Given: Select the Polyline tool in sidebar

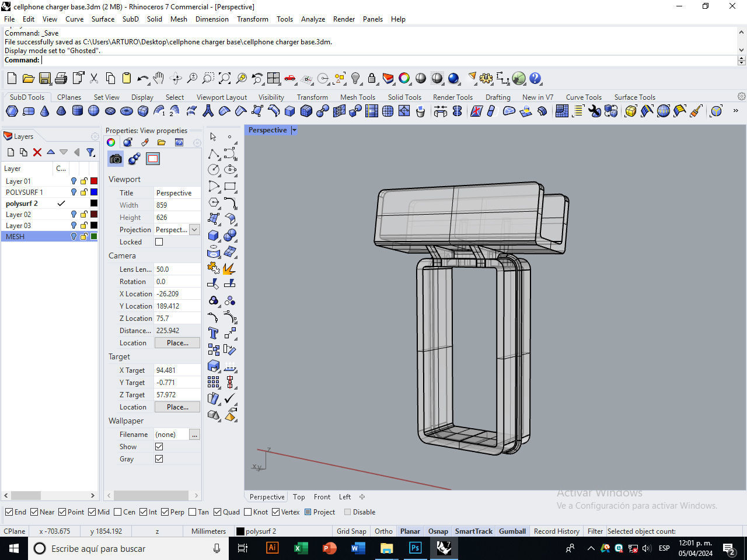Looking at the screenshot, I should 213,153.
